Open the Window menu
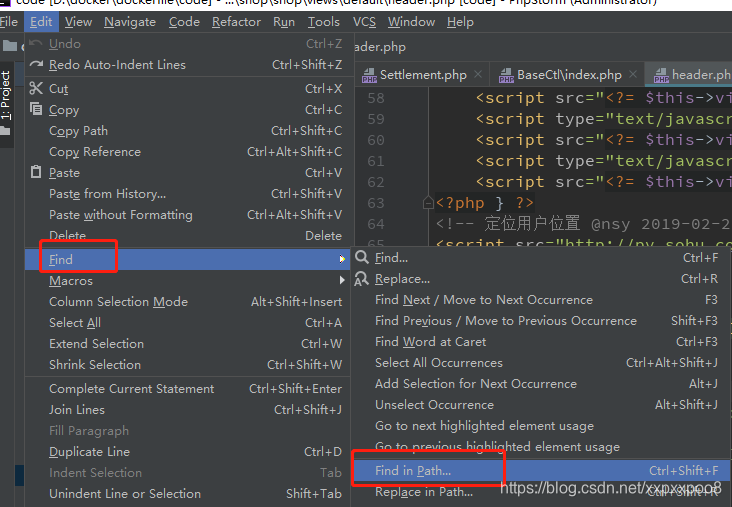Image resolution: width=732 pixels, height=507 pixels. 411,22
